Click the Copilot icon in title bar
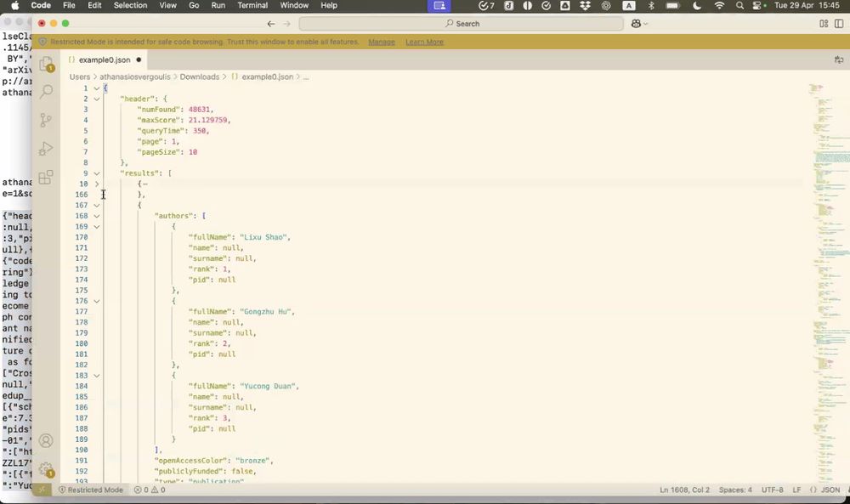Viewport: 850px width, 504px height. (637, 24)
